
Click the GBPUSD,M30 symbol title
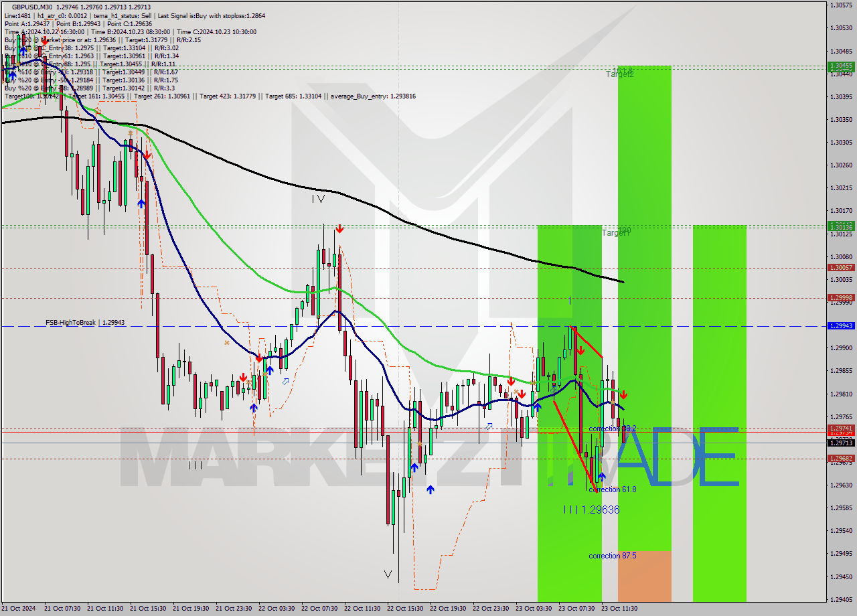tap(33, 7)
